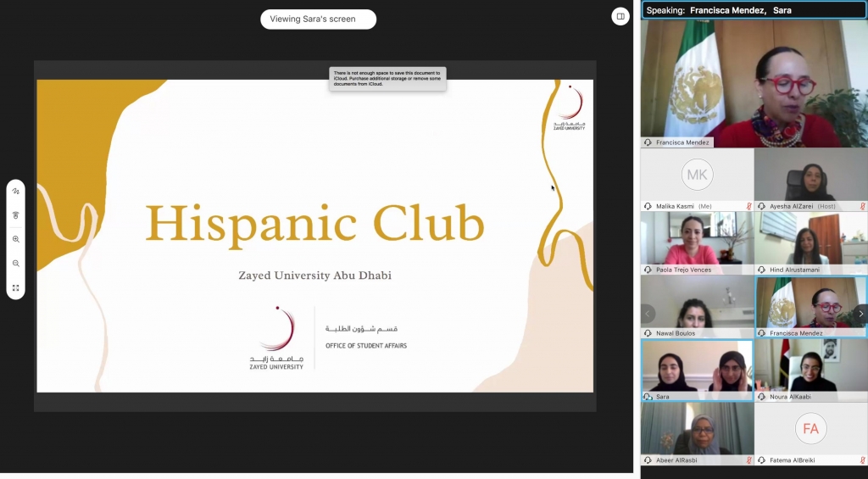Select Hind Alrustamani's video tile
The width and height of the screenshot is (868, 479).
point(810,238)
